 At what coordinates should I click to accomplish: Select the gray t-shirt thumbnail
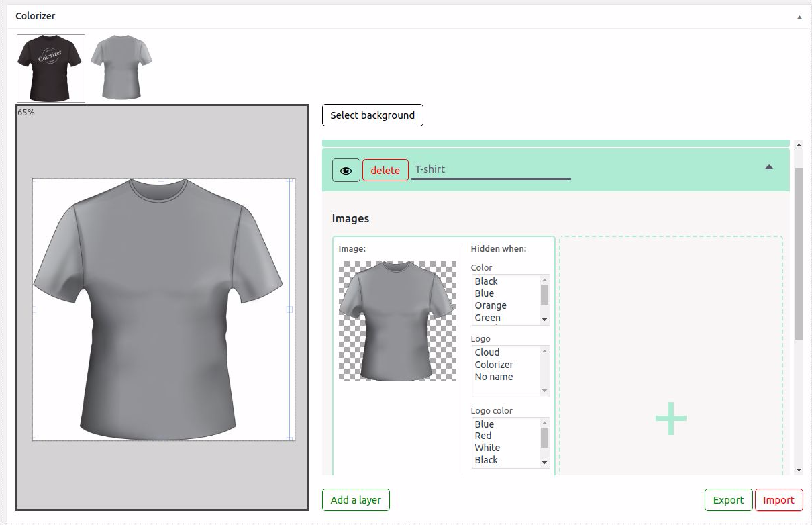click(x=121, y=68)
